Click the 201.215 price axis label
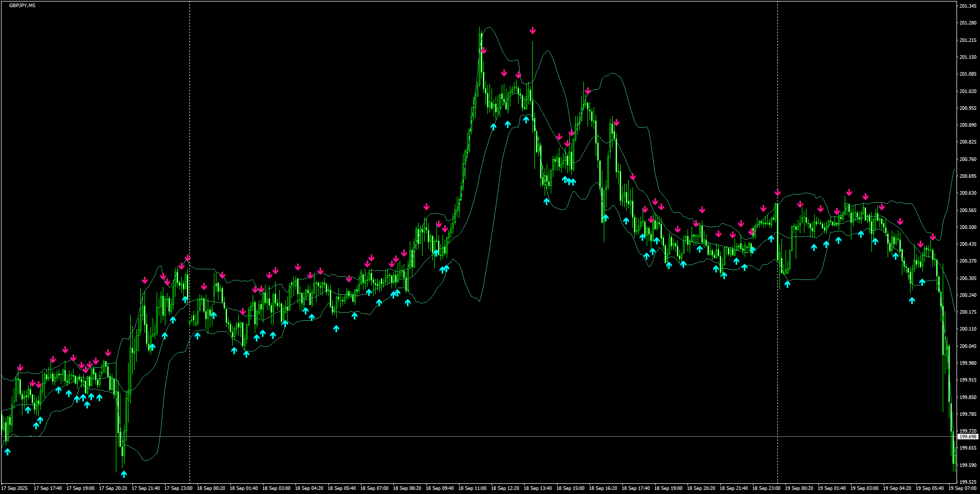The image size is (980, 494). [968, 40]
